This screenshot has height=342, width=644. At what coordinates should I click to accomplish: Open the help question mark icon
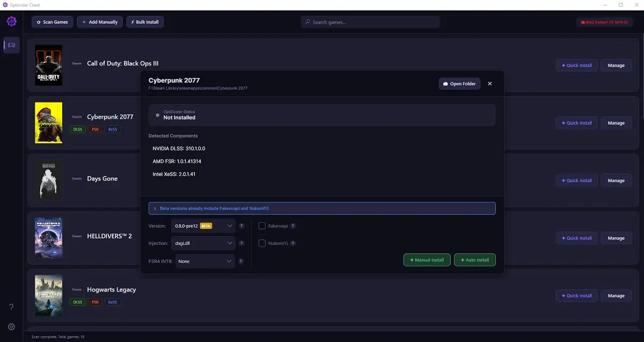11,307
